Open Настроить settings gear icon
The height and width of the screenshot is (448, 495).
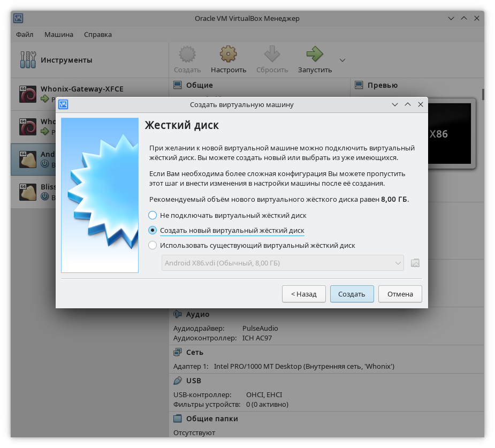229,55
